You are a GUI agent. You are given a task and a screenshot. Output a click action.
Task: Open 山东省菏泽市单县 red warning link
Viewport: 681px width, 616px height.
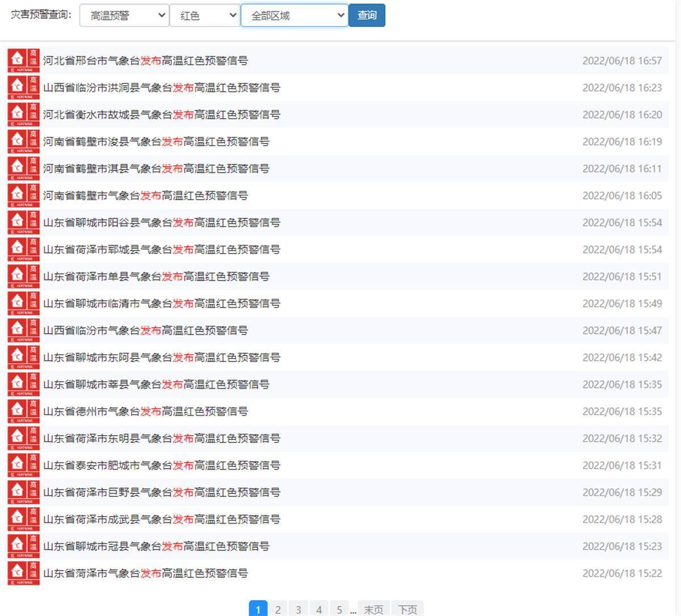pyautogui.click(x=156, y=276)
